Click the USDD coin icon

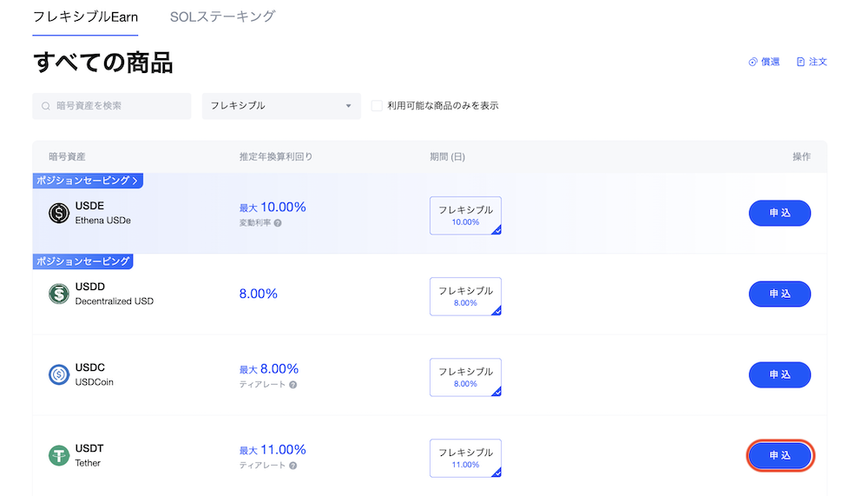click(x=59, y=294)
